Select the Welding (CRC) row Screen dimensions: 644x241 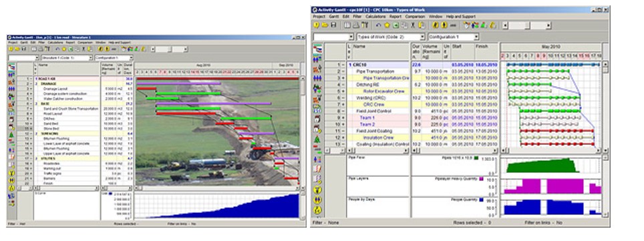(x=378, y=97)
